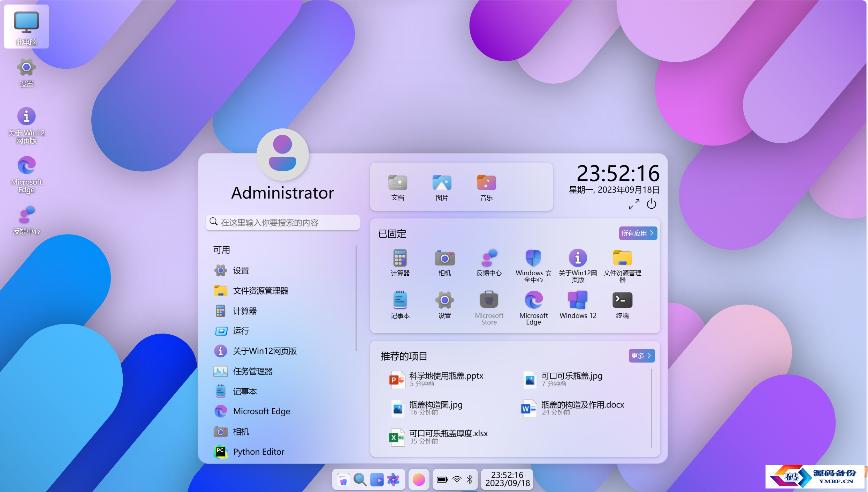The image size is (868, 492).
Task: Open 可口可乐瓶盖厚度.xlsx recommended file
Action: pos(439,437)
